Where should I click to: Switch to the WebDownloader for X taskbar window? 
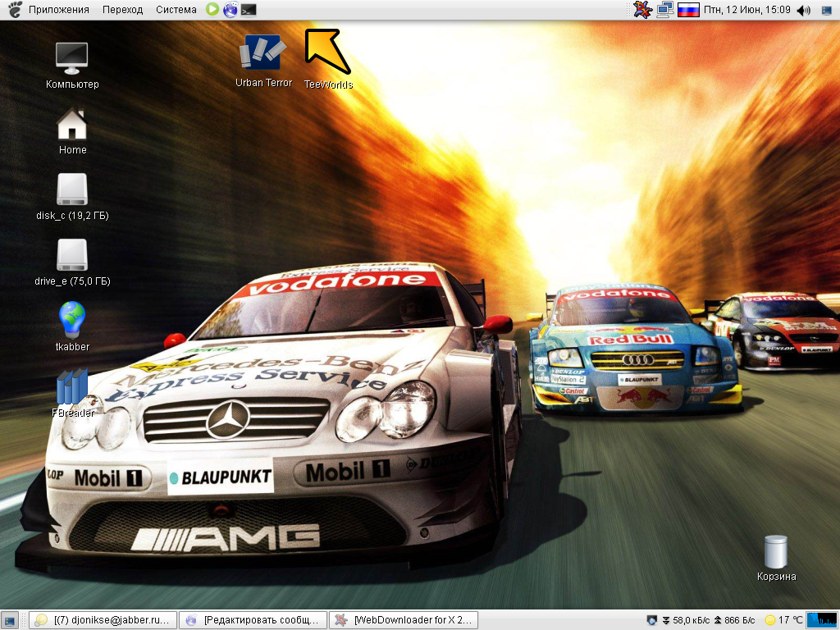404,620
